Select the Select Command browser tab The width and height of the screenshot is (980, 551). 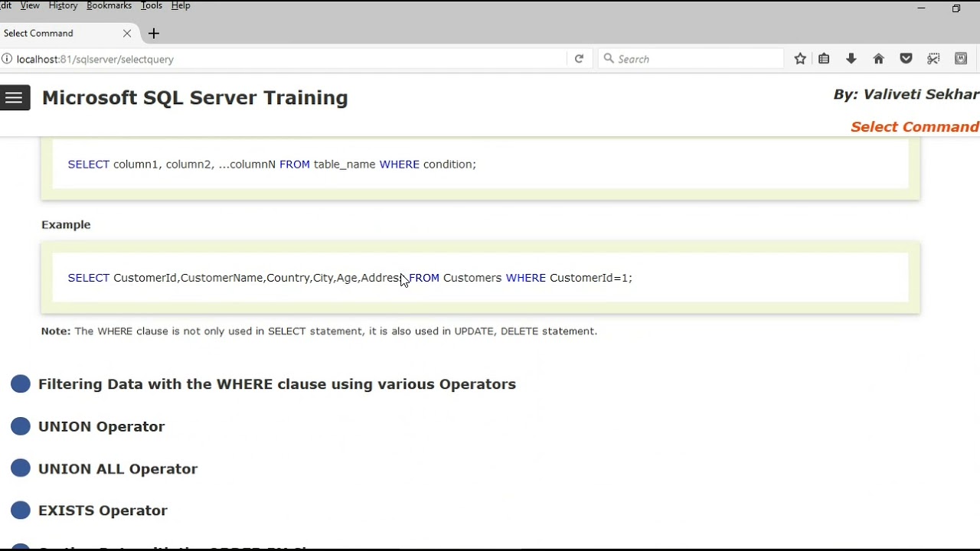(x=69, y=34)
